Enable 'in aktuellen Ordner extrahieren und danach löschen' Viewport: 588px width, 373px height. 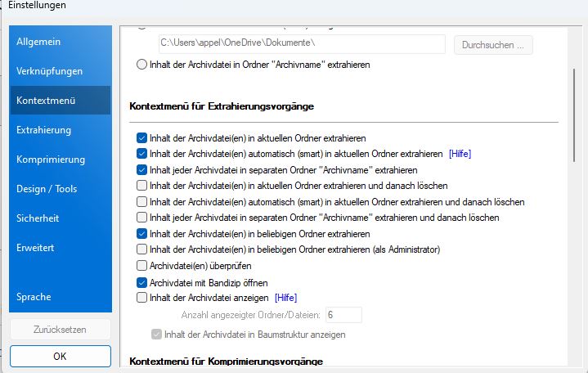(141, 186)
